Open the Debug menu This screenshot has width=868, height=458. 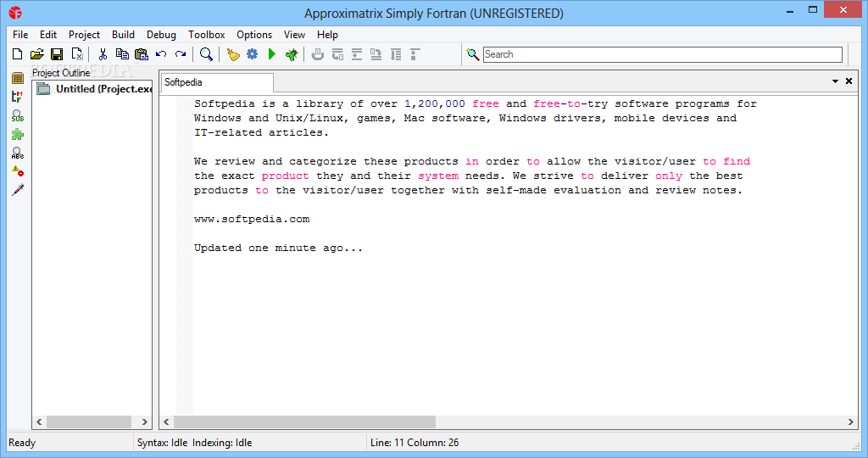tap(161, 34)
